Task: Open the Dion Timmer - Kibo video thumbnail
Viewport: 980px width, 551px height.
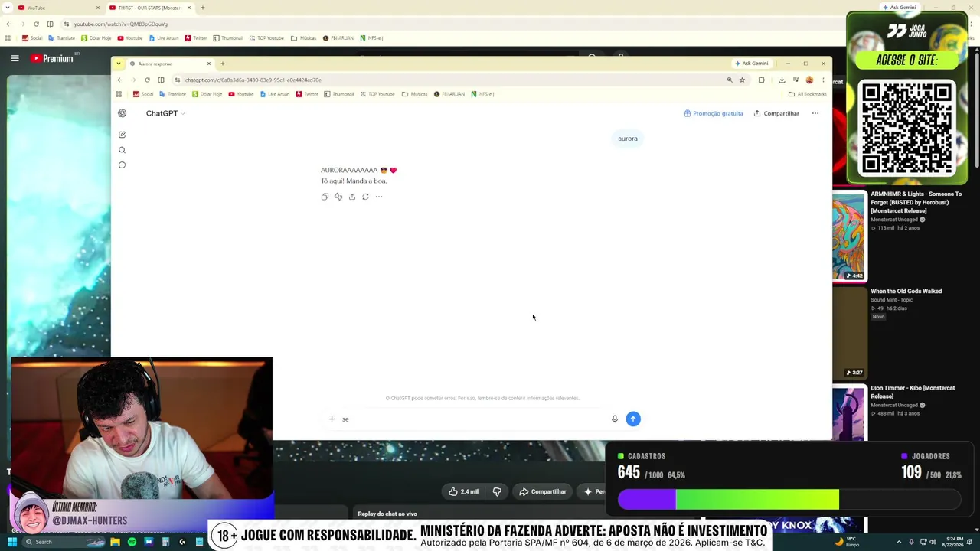Action: pyautogui.click(x=848, y=414)
